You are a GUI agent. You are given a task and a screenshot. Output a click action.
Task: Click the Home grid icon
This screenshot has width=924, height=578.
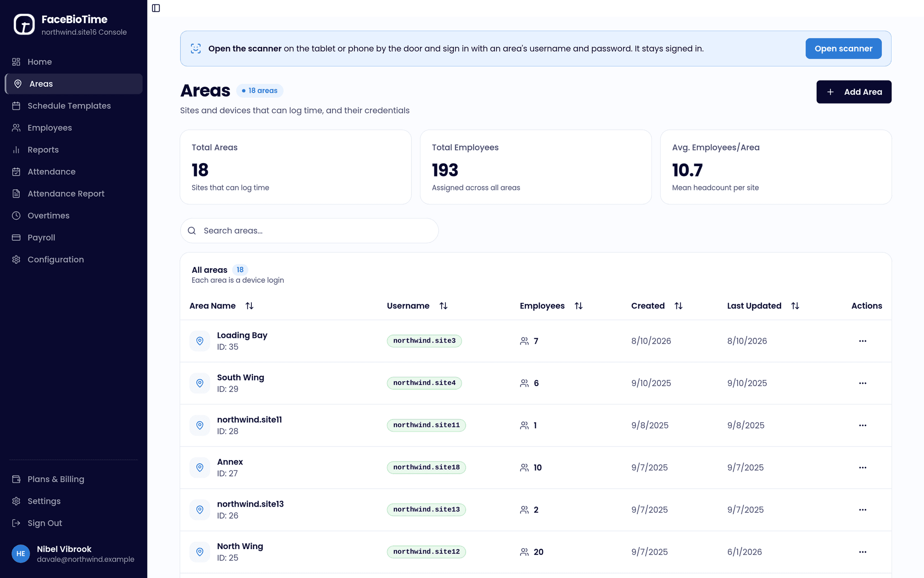[16, 62]
